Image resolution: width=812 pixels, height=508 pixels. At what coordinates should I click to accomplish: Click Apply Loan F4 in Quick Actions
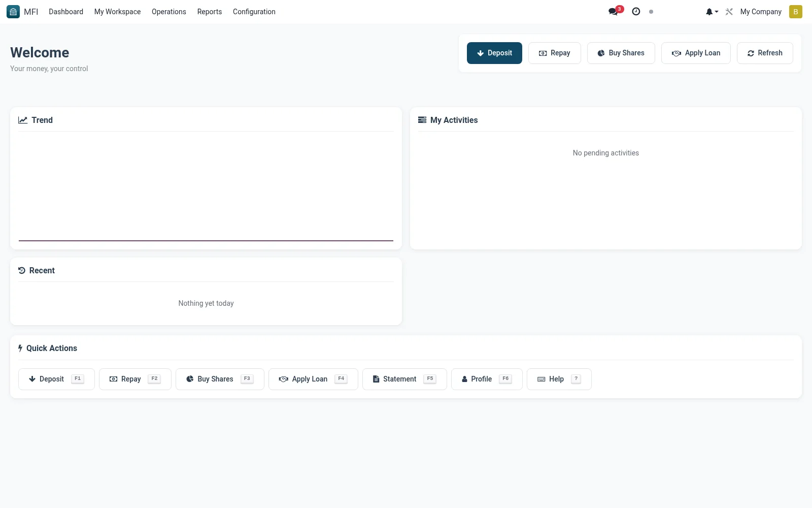[313, 379]
